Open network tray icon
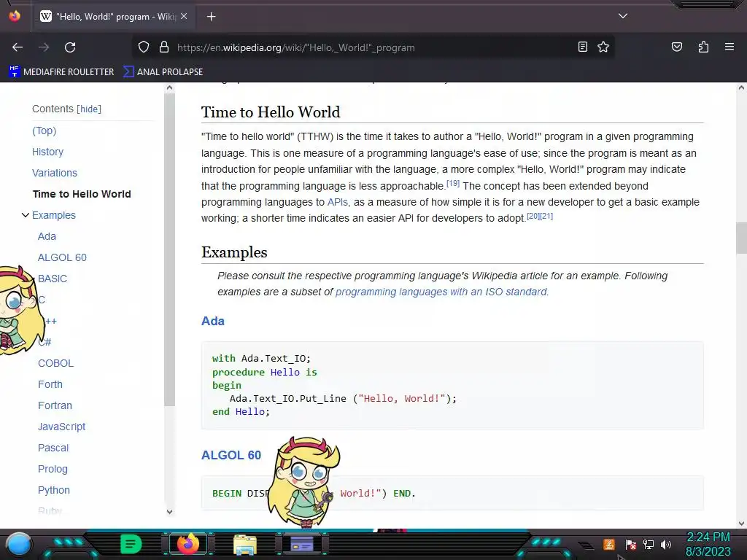747x560 pixels. click(649, 544)
